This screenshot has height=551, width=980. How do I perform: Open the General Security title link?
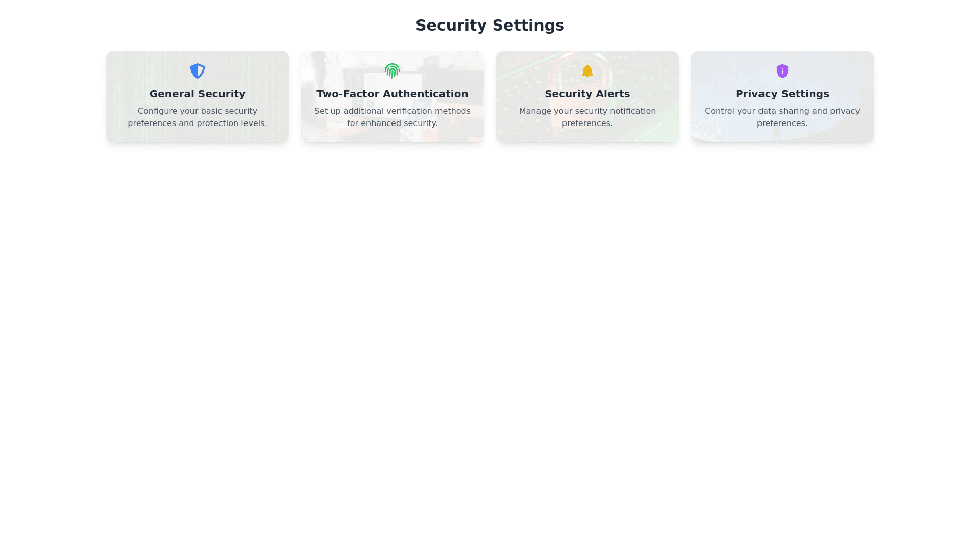coord(198,94)
